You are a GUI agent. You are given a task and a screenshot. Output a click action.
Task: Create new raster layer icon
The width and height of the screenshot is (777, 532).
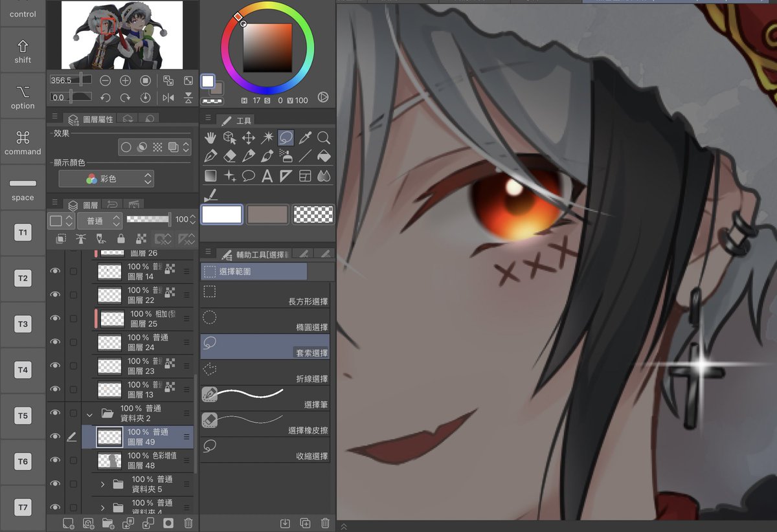(68, 523)
